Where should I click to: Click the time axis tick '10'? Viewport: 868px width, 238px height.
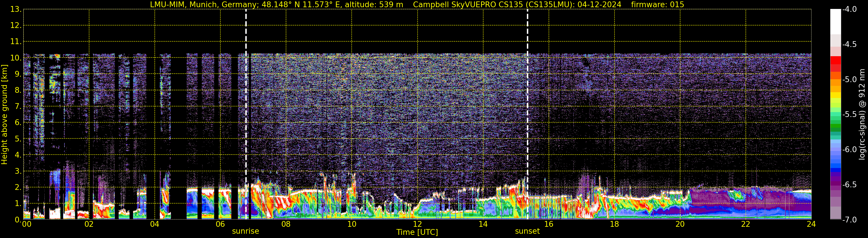pos(352,224)
